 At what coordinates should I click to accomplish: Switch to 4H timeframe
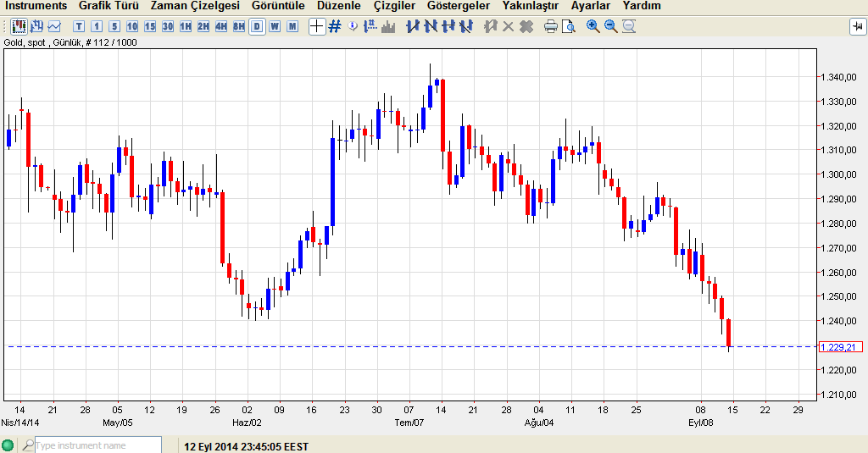pyautogui.click(x=221, y=26)
